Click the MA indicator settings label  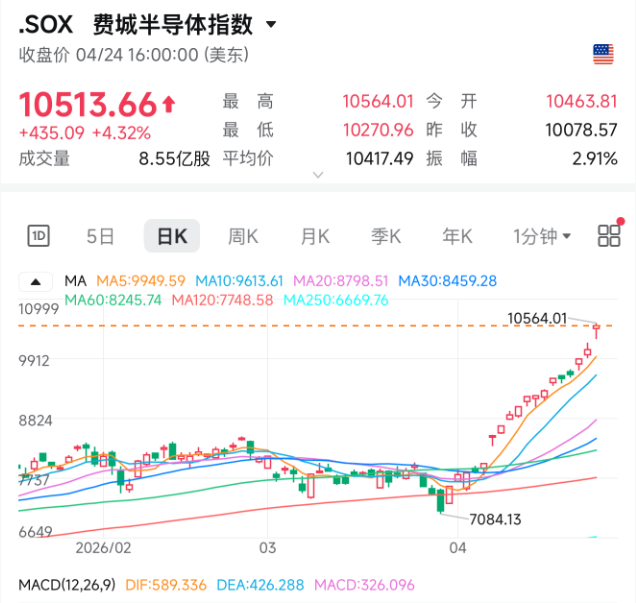[75, 281]
